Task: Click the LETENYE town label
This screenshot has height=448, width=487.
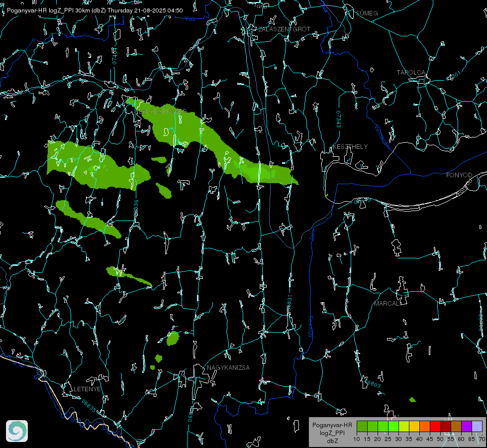Action: (x=87, y=389)
